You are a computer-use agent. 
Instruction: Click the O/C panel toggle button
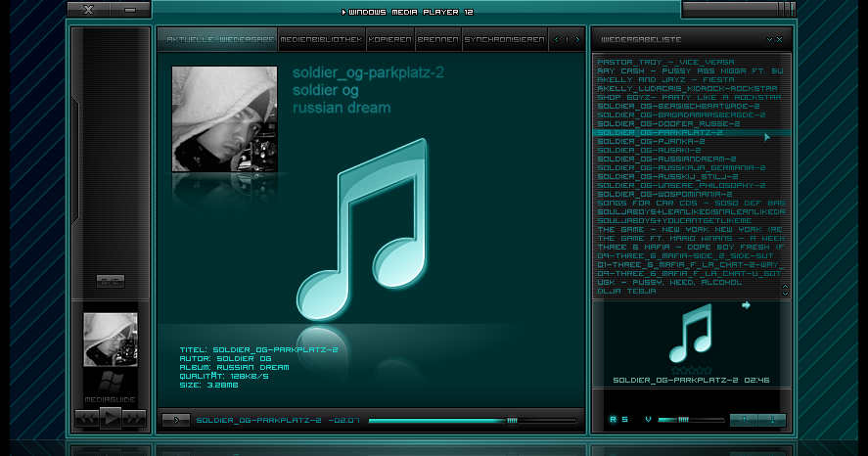111,281
